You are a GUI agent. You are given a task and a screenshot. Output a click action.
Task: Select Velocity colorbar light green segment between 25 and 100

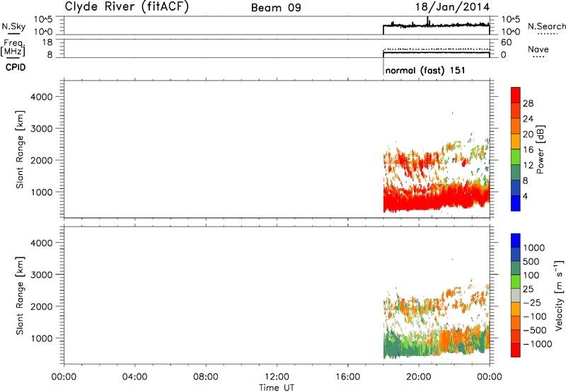(x=516, y=282)
